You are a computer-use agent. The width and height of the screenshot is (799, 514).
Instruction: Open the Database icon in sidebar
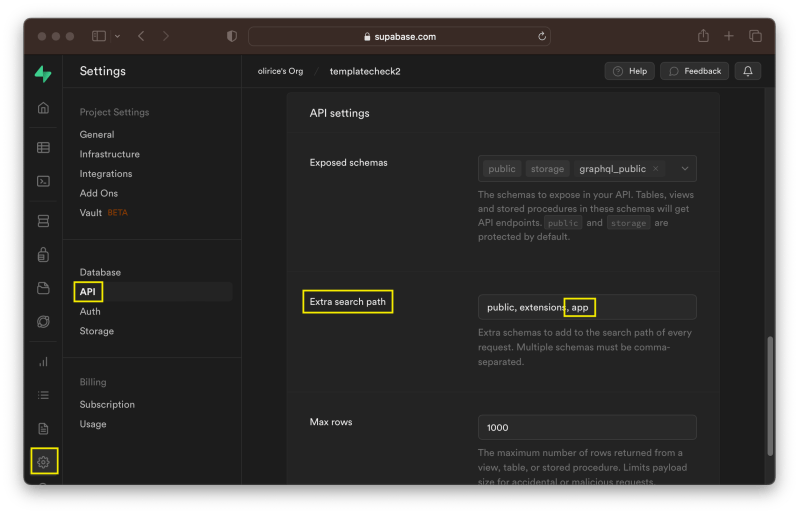click(x=43, y=221)
